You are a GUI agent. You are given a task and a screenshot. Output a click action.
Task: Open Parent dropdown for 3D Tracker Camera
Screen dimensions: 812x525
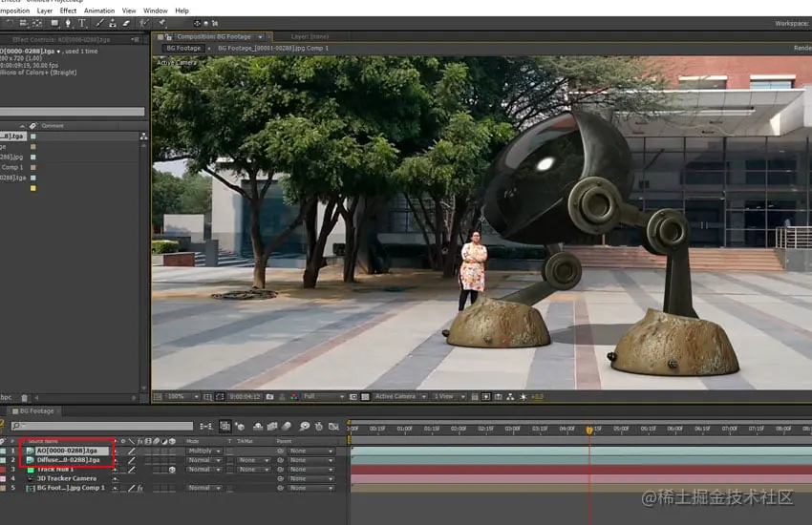pos(311,479)
